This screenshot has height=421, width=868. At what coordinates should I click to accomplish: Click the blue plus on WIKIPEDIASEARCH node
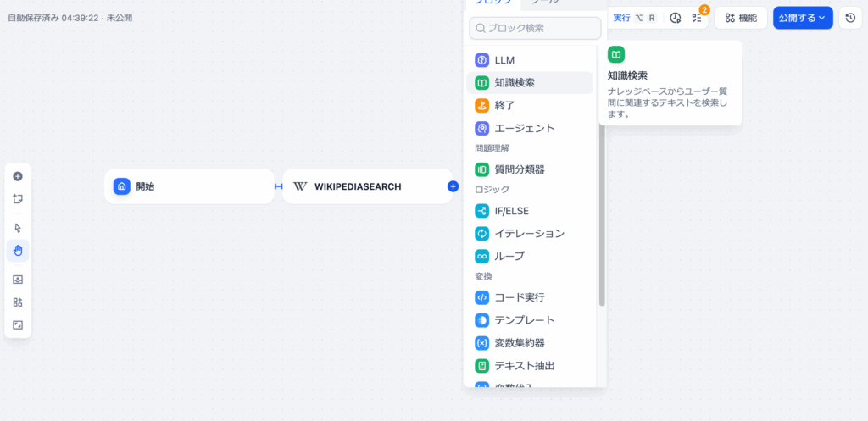(x=453, y=186)
